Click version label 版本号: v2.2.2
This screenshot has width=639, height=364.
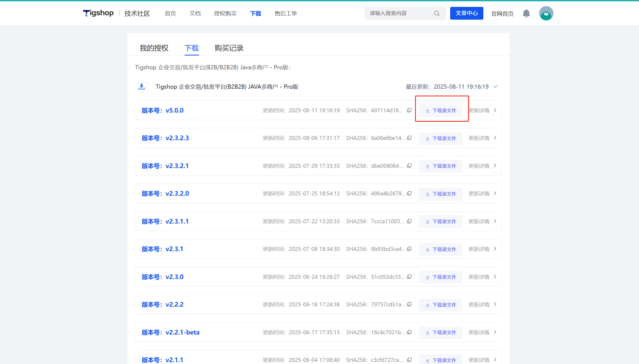pos(163,304)
